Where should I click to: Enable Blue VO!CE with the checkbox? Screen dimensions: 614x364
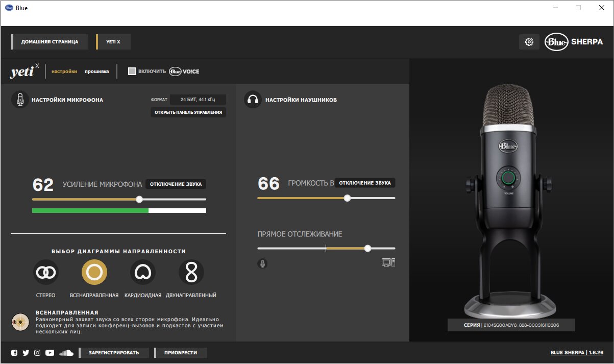pos(132,71)
